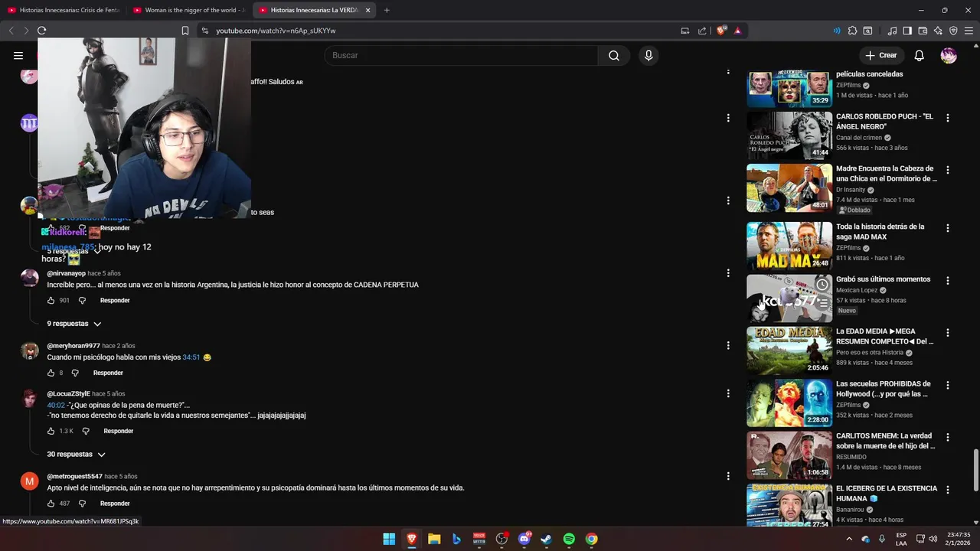This screenshot has width=980, height=551.
Task: Open La EDAD MEDIA video thumbnail
Action: click(789, 350)
